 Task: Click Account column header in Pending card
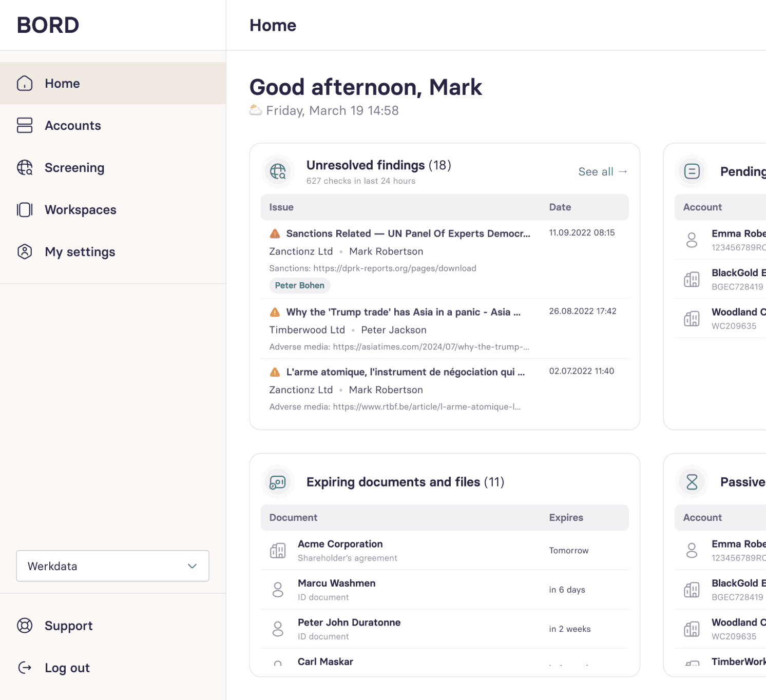[702, 207]
